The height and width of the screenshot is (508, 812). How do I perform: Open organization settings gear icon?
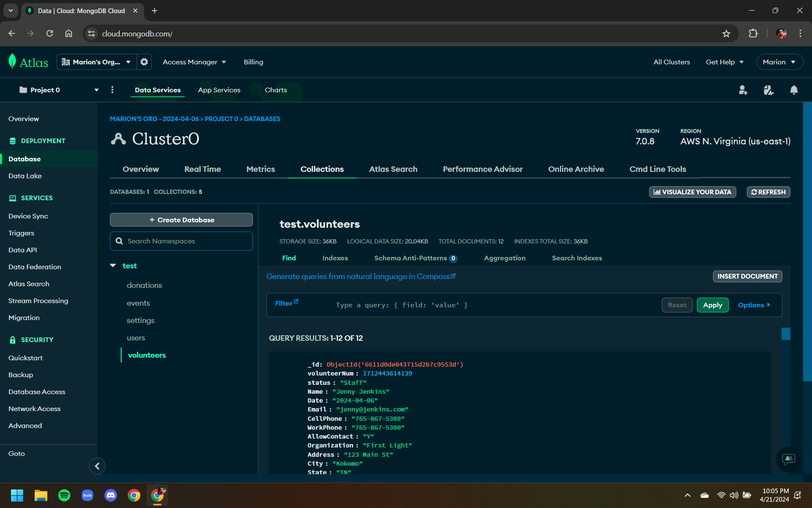coord(144,62)
